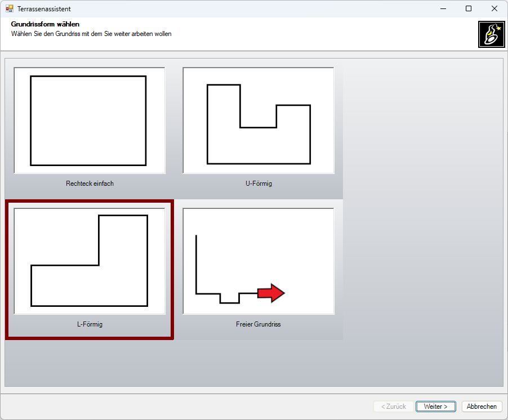Click the "Grundrissform wählen" heading

pyautogui.click(x=45, y=24)
